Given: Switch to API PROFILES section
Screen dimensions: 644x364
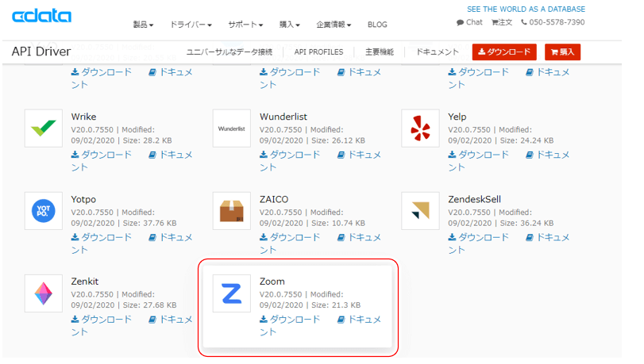Looking at the screenshot, I should point(318,52).
